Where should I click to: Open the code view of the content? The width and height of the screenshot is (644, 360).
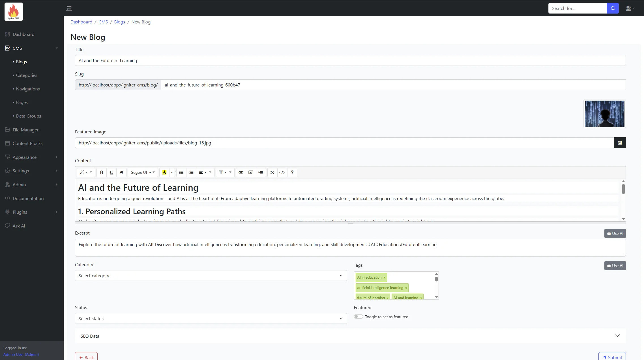coord(282,172)
